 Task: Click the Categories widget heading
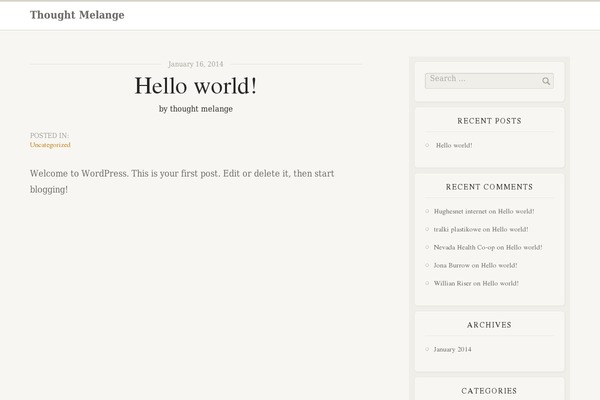point(489,391)
